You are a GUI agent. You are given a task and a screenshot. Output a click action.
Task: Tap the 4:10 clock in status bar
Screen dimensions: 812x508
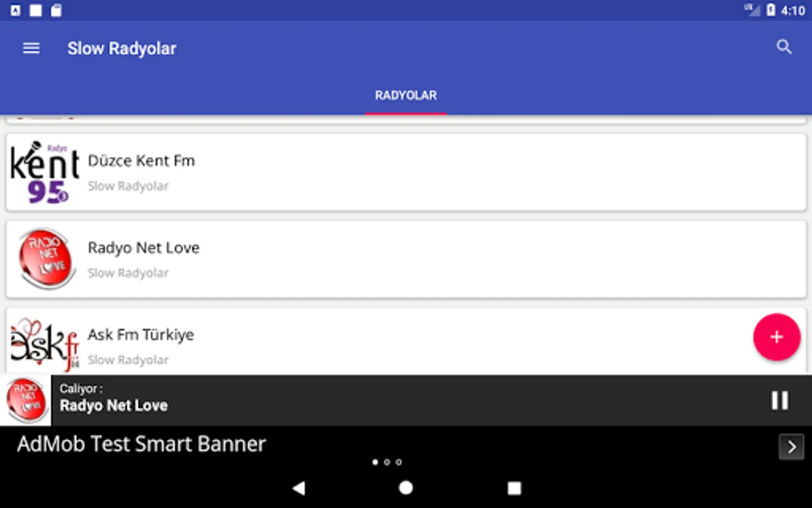(793, 11)
